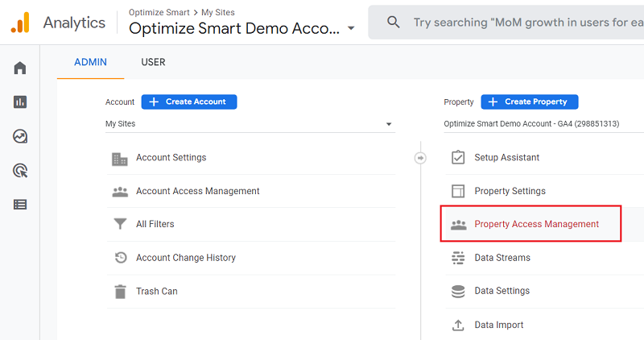Click the All Filters funnel icon
This screenshot has height=340, width=644.
[x=120, y=224]
